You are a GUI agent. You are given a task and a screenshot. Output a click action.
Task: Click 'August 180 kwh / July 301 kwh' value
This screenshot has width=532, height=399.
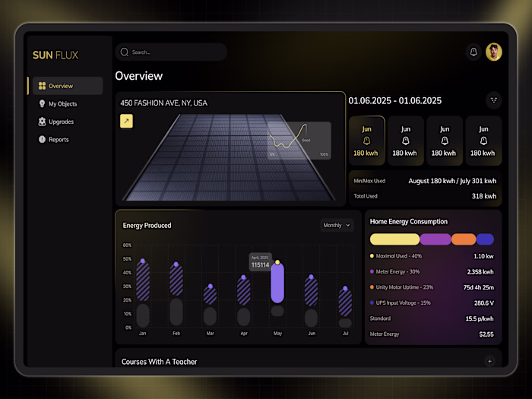[x=452, y=181]
